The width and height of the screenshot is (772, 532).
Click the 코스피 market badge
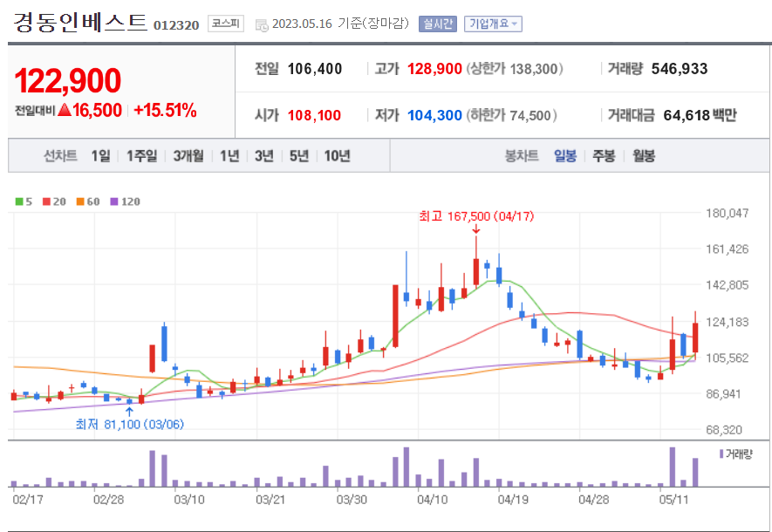[226, 24]
